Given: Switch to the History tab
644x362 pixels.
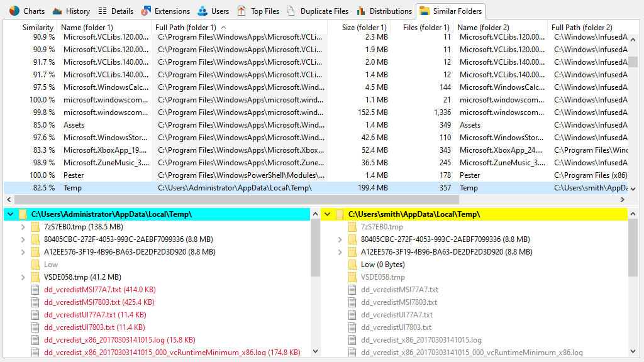Looking at the screenshot, I should [72, 11].
